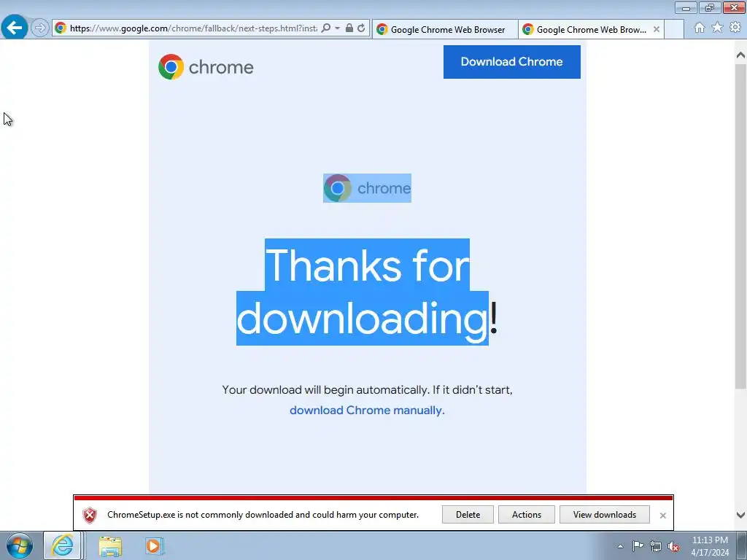Click the search magnifier in address bar
Viewport: 747px width, 560px height.
[x=326, y=28]
